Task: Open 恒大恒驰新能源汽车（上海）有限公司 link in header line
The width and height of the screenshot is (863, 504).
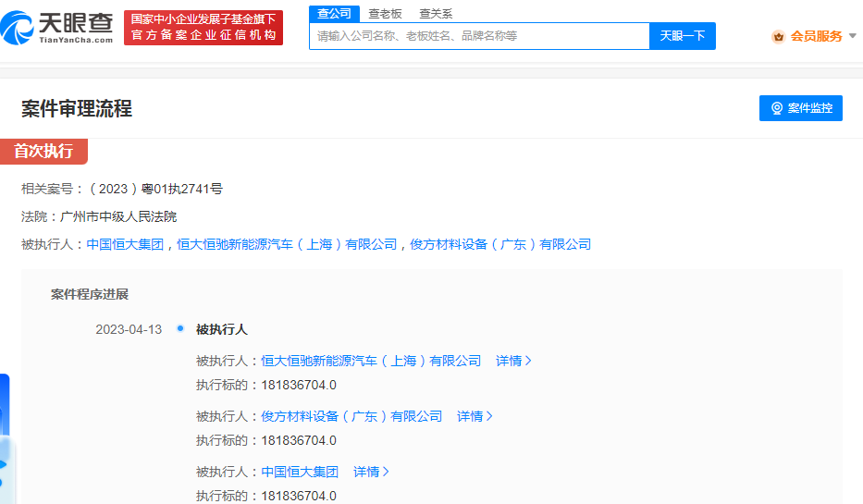Action: click(287, 244)
